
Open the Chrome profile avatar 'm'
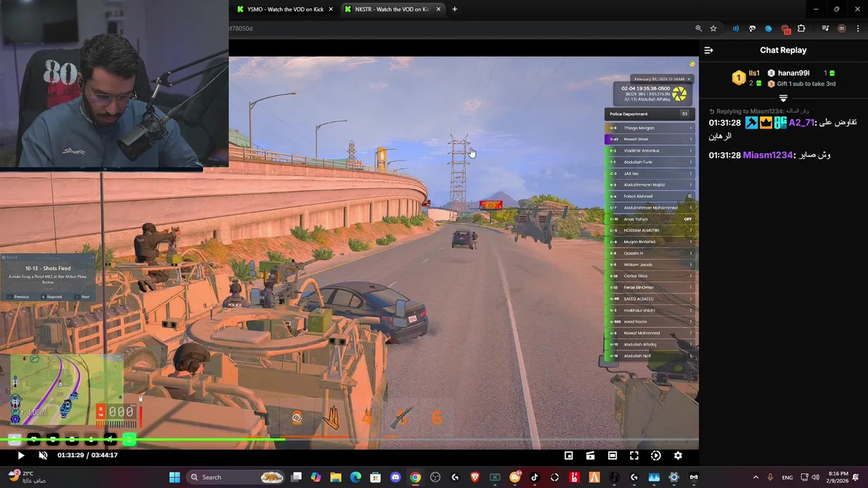(842, 28)
